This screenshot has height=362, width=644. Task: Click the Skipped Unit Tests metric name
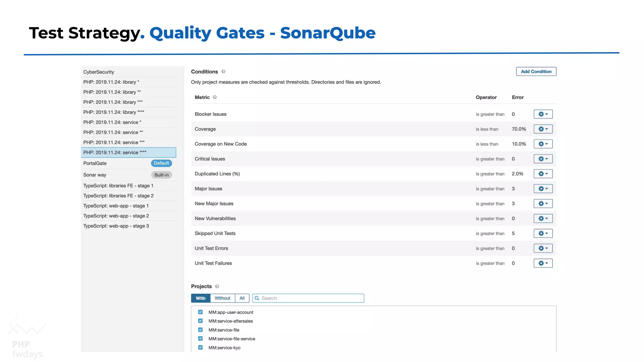coord(215,233)
